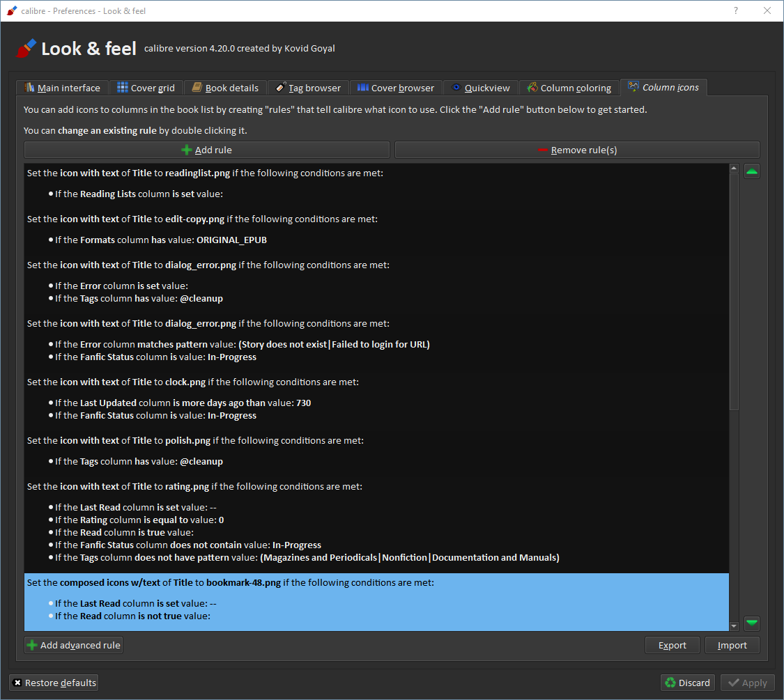Click the question mark help button in title bar

[735, 10]
